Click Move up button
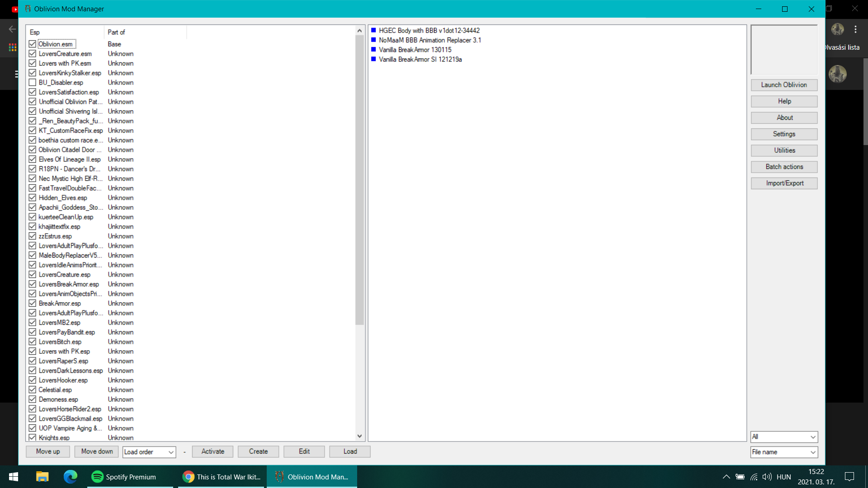The width and height of the screenshot is (868, 488). pyautogui.click(x=48, y=451)
